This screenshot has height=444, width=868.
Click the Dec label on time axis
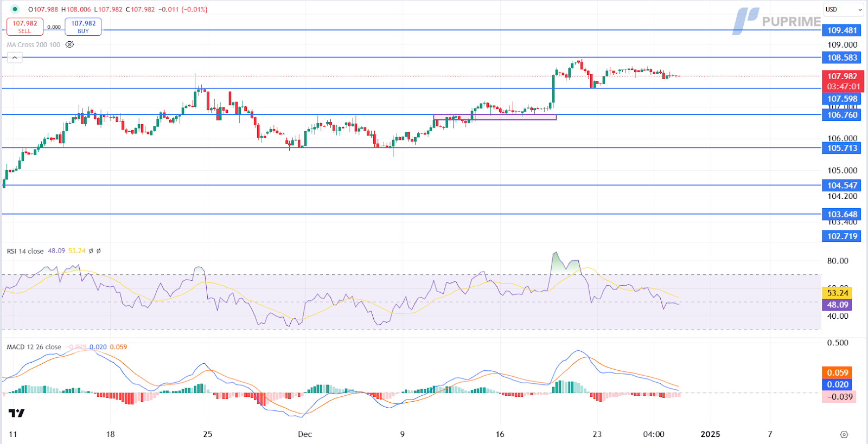tap(305, 434)
